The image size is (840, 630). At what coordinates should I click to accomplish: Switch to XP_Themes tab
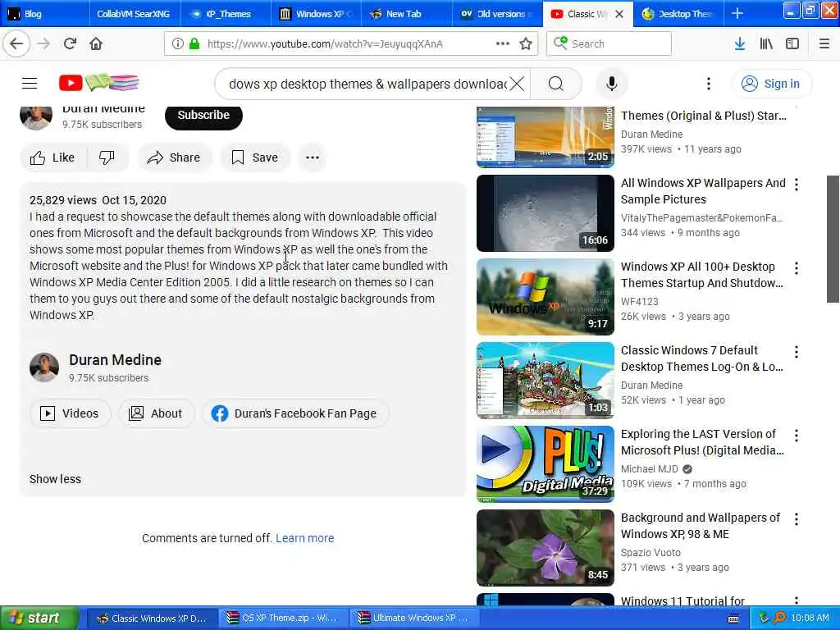pos(226,14)
